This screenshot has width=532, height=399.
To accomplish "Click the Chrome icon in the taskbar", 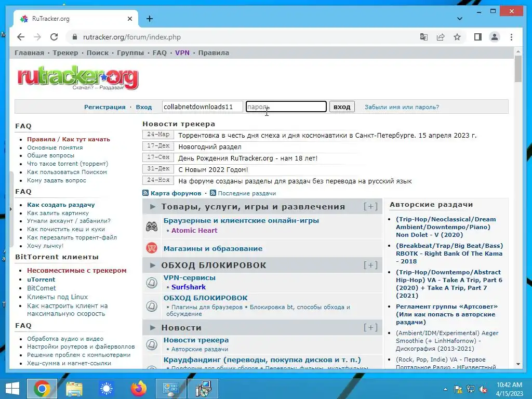I will coord(42,389).
